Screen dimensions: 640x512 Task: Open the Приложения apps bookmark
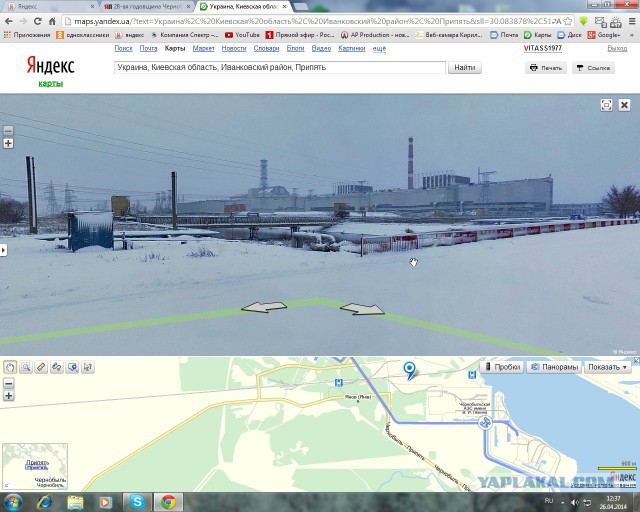(x=27, y=35)
